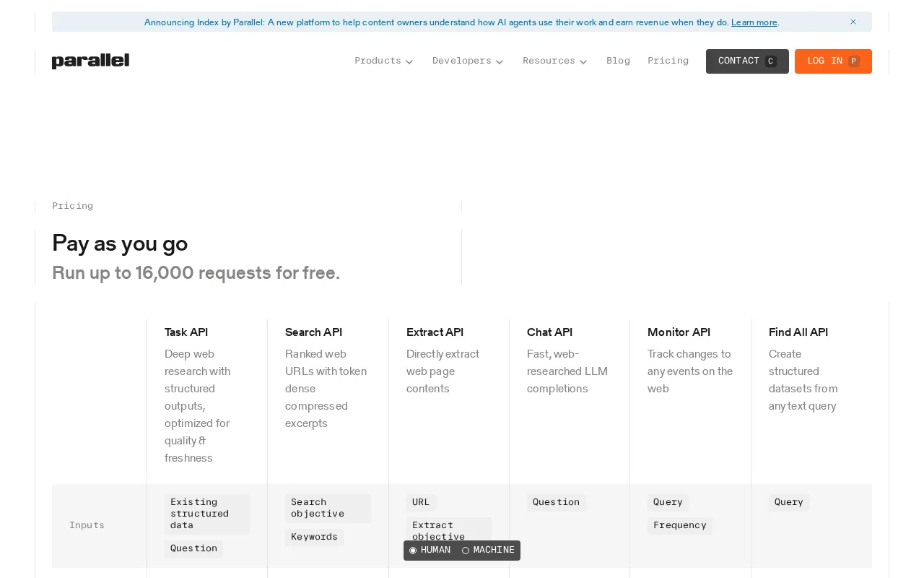Viewport: 924px width, 578px height.
Task: Click the LOG IN button
Action: [833, 61]
